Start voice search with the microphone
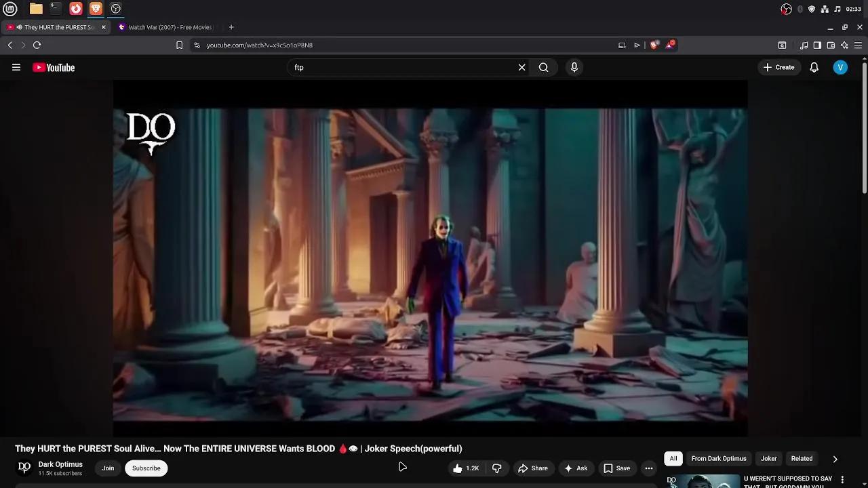This screenshot has height=488, width=868. [574, 67]
